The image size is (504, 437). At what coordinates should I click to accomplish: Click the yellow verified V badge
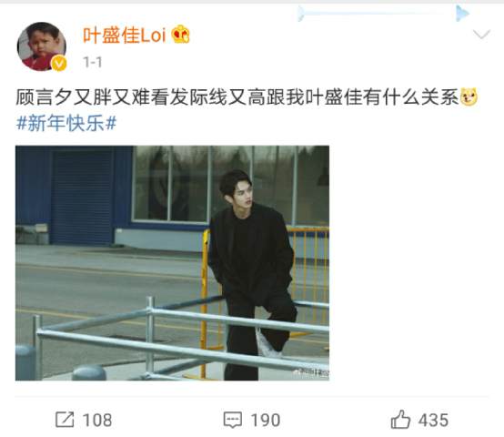click(x=59, y=64)
